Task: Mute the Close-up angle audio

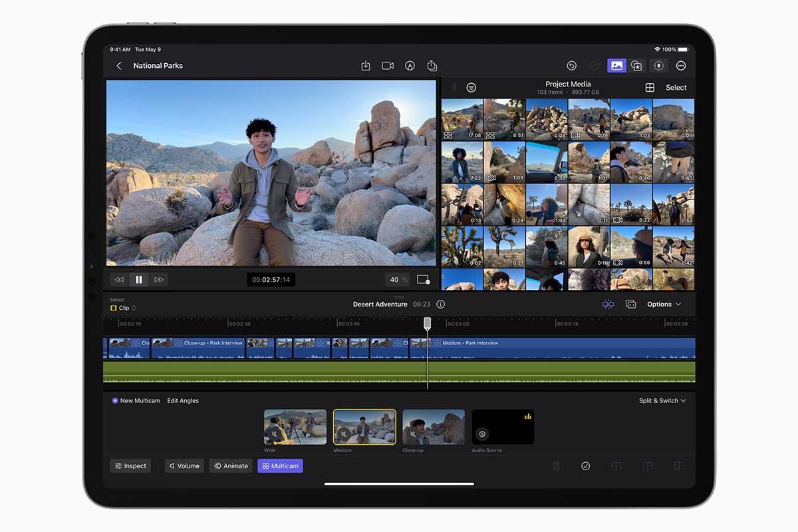Action: (412, 434)
